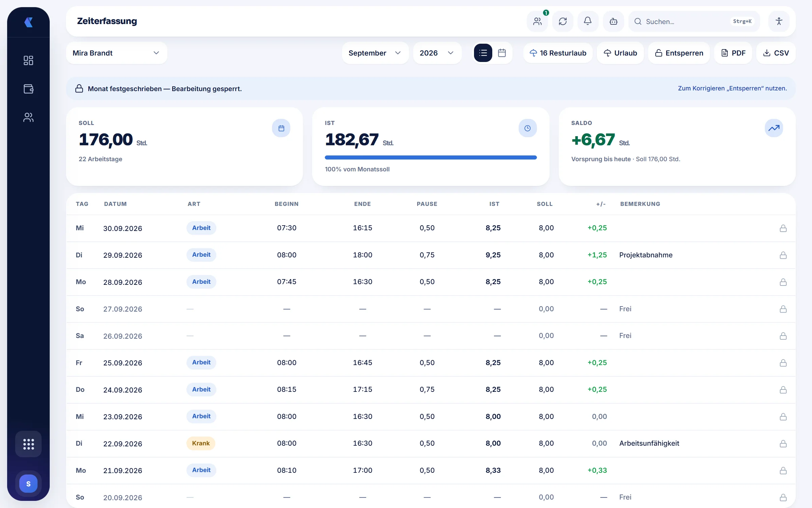Open the notifications bell

(588, 21)
